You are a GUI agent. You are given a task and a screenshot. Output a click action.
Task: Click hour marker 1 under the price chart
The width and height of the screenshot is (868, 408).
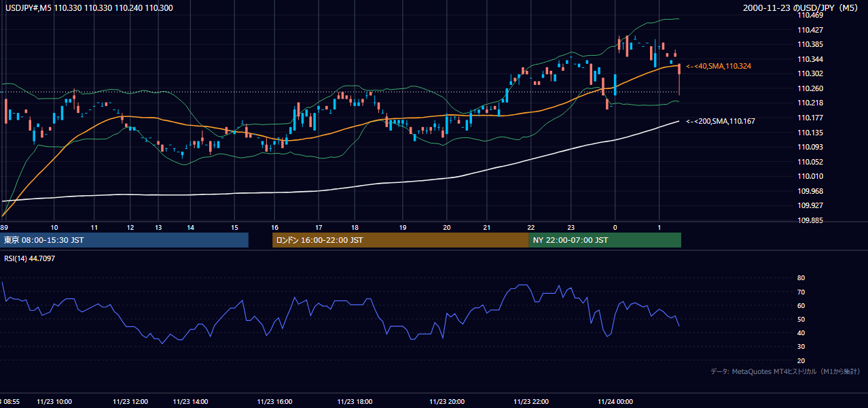659,228
